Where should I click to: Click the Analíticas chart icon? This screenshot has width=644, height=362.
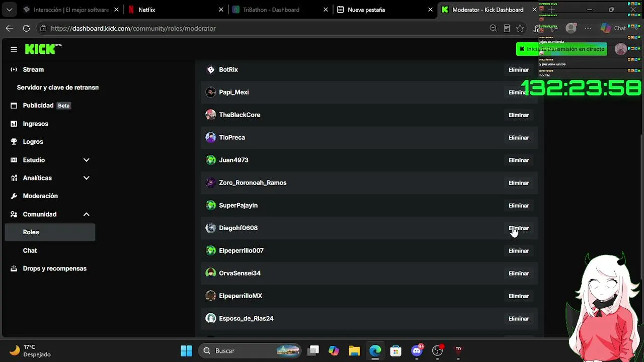point(14,178)
